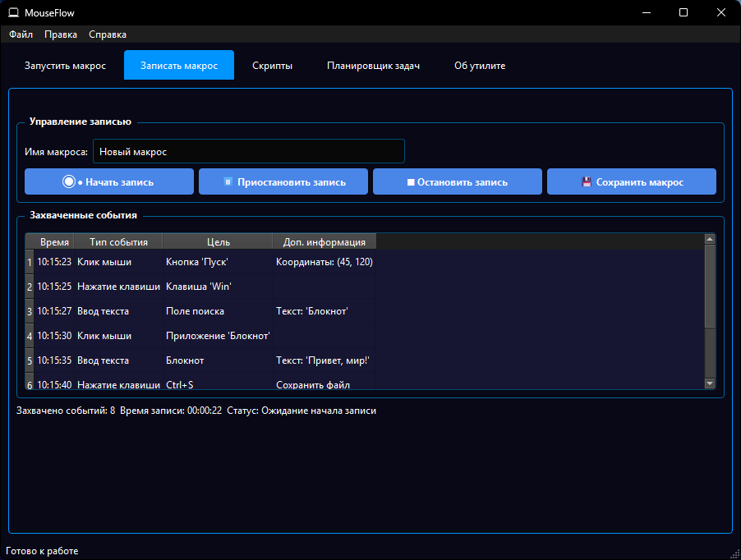Click the pause icon on Приостановить запись
Image resolution: width=741 pixels, height=560 pixels.
(x=228, y=182)
